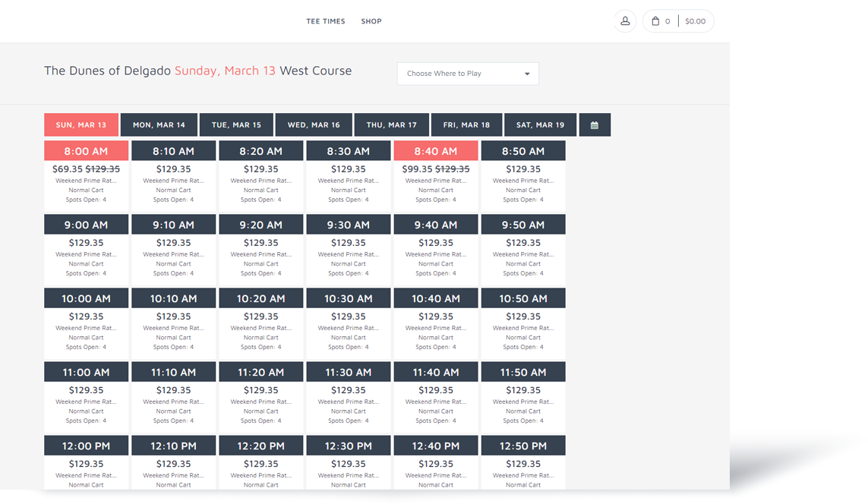Open the calendar date picker icon
The image size is (868, 504).
point(595,125)
